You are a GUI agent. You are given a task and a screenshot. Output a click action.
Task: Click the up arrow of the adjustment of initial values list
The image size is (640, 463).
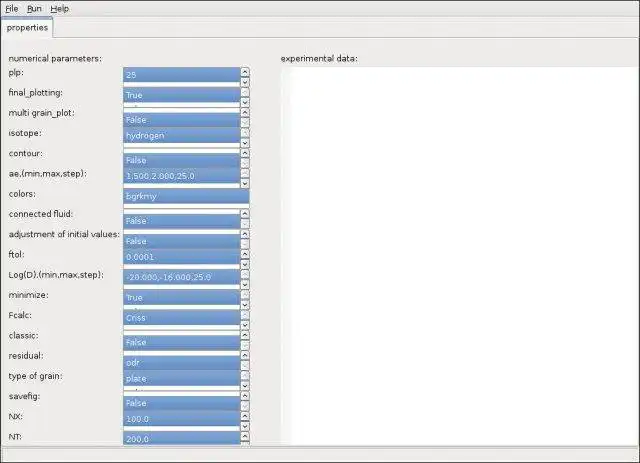tap(245, 234)
